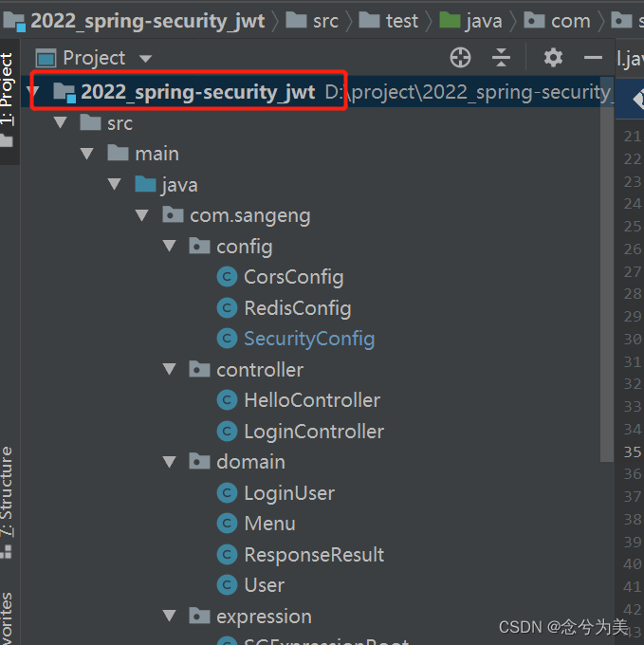Click the blue folder icon beside java

[x=145, y=183]
